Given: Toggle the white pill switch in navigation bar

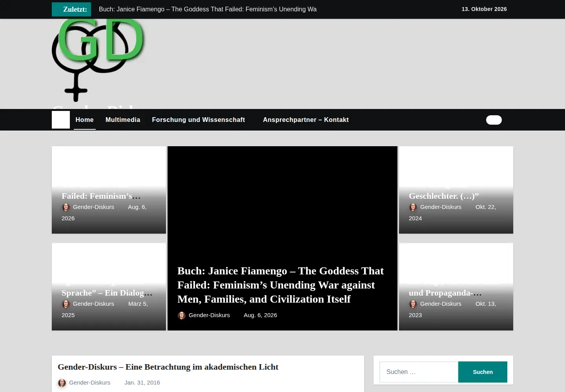Looking at the screenshot, I should (x=494, y=120).
